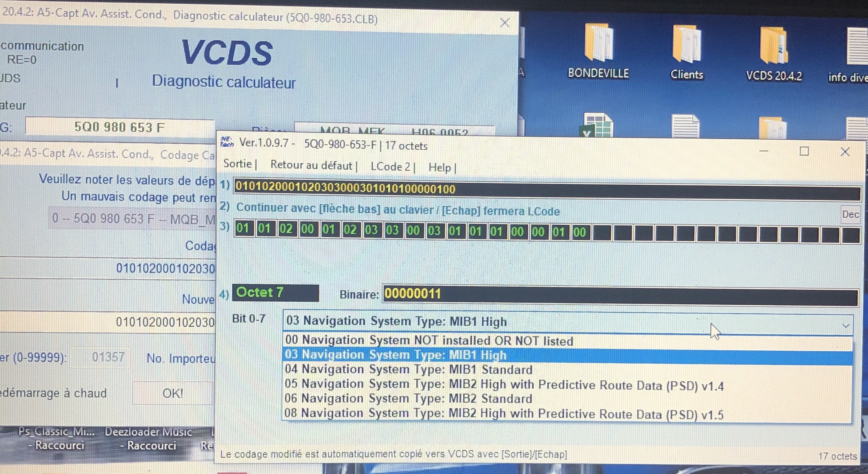Open the Bit 0-7 dropdown arrow
868x474 pixels.
point(845,326)
